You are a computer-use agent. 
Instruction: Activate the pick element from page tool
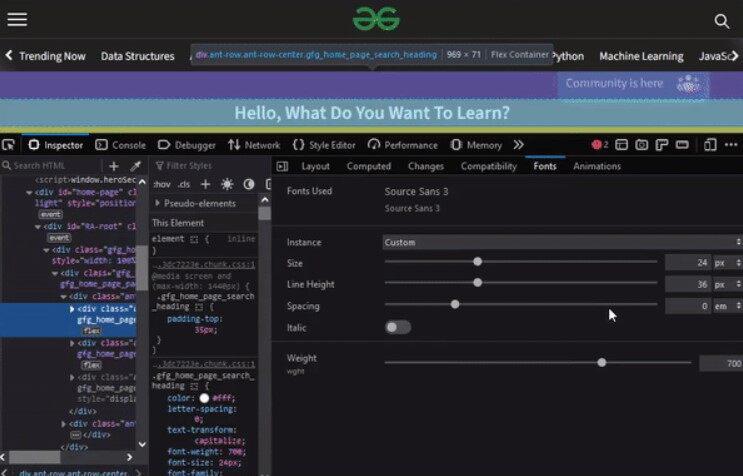click(9, 144)
